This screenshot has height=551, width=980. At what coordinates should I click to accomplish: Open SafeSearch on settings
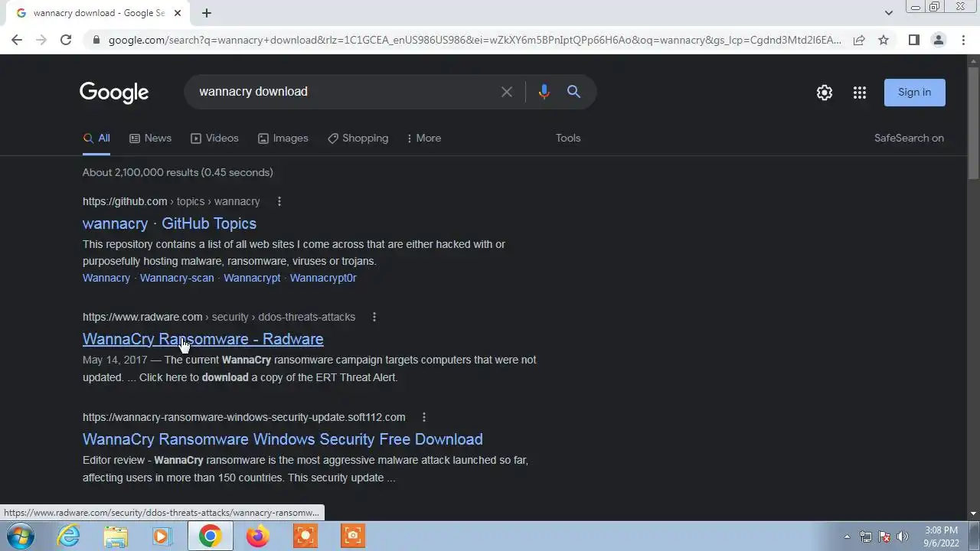(x=909, y=139)
